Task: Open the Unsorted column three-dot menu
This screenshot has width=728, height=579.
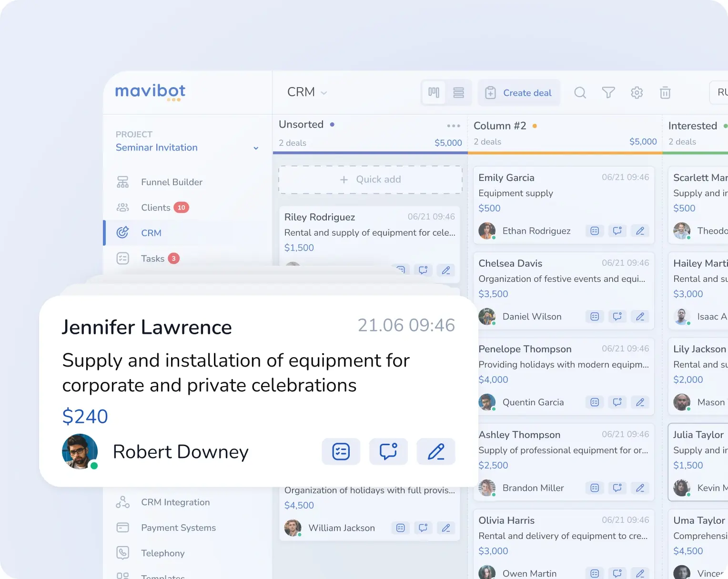Action: pyautogui.click(x=454, y=126)
